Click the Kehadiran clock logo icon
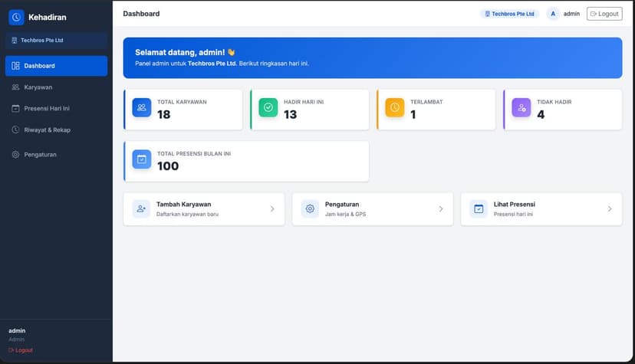The height and width of the screenshot is (364, 635). (16, 18)
